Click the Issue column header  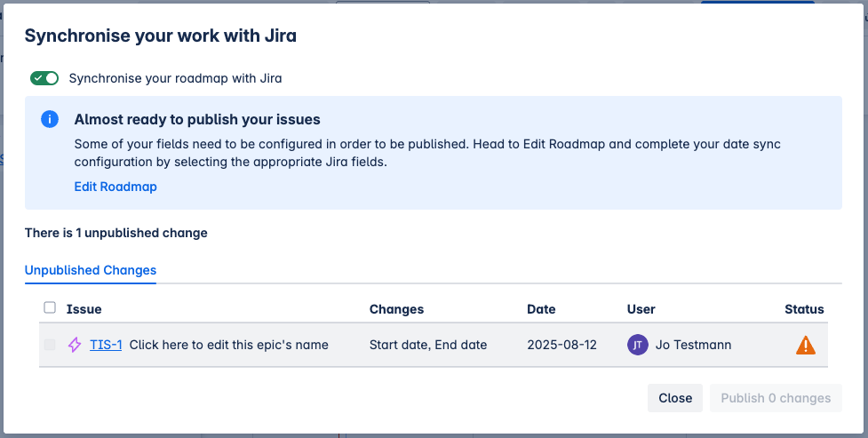tap(84, 309)
